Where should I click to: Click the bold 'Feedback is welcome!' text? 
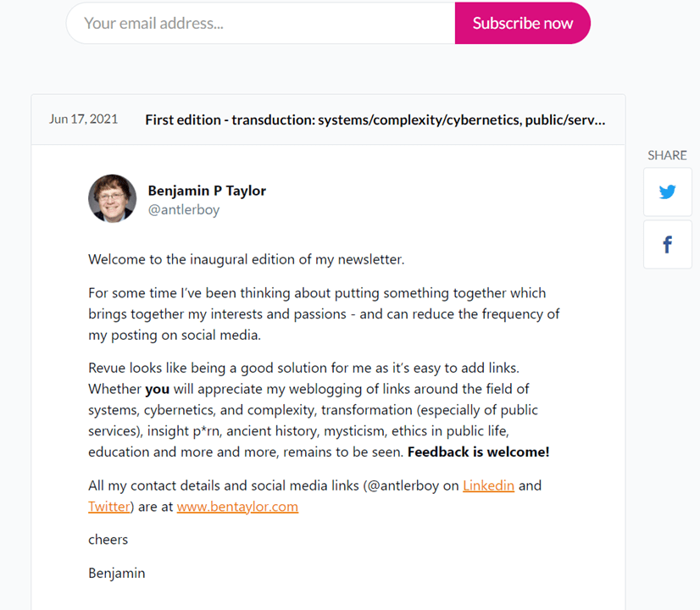coord(478,452)
